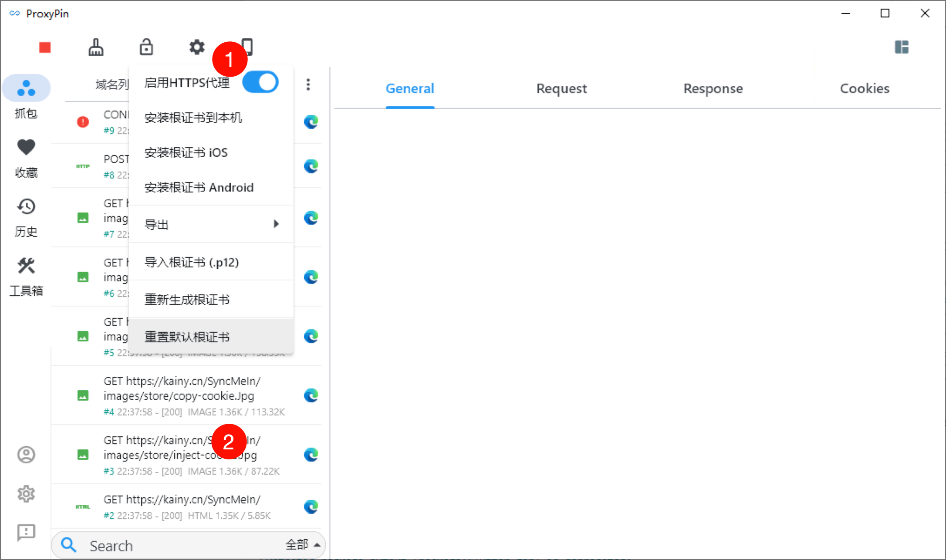Toggle the 启用HTTPS代理 switch
Screen dimensions: 946x560
click(x=260, y=82)
